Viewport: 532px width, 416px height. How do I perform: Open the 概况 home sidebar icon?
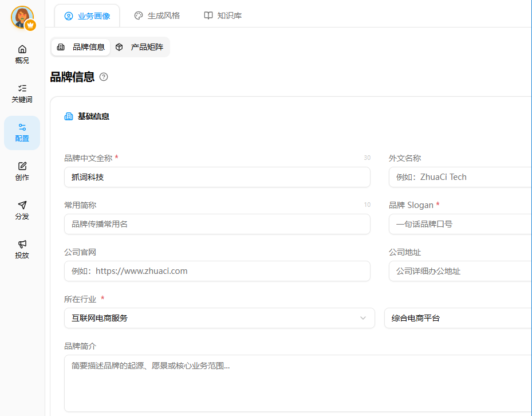[x=22, y=54]
